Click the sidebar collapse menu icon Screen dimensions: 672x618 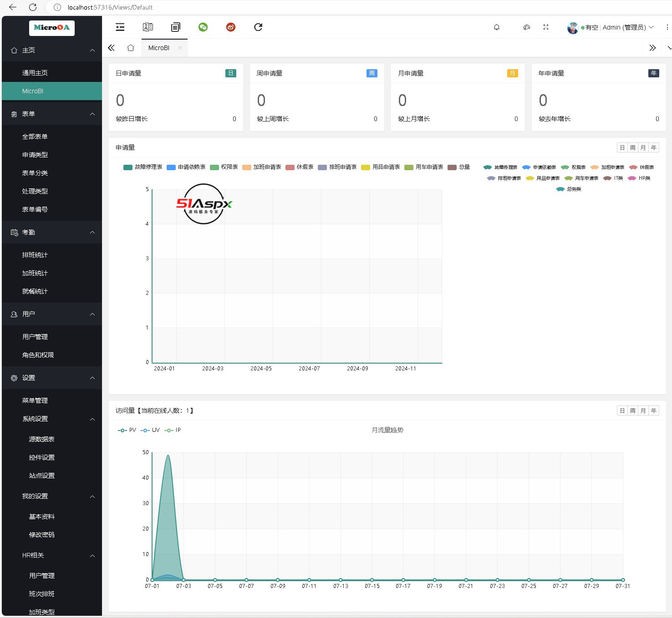click(x=120, y=27)
